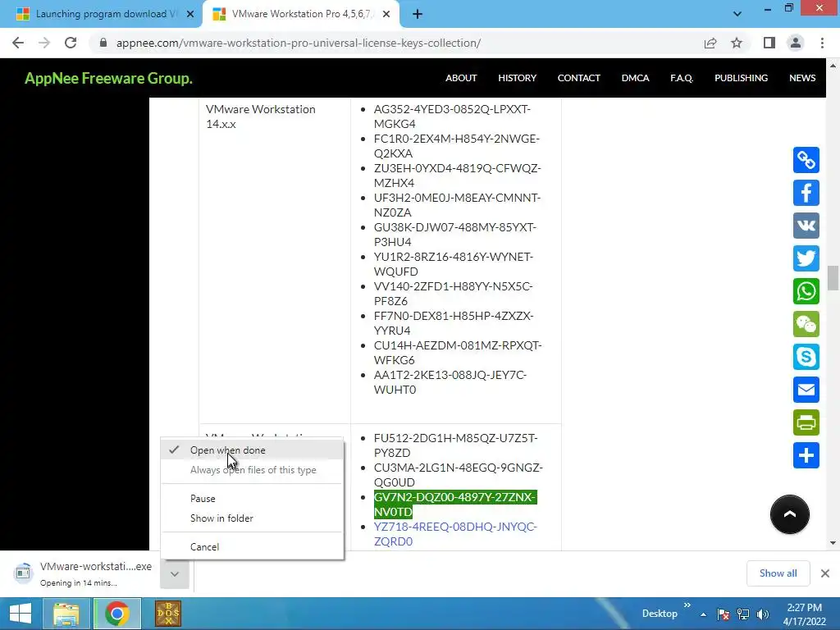Go back to the previous page
The height and width of the screenshot is (630, 840).
[18, 43]
